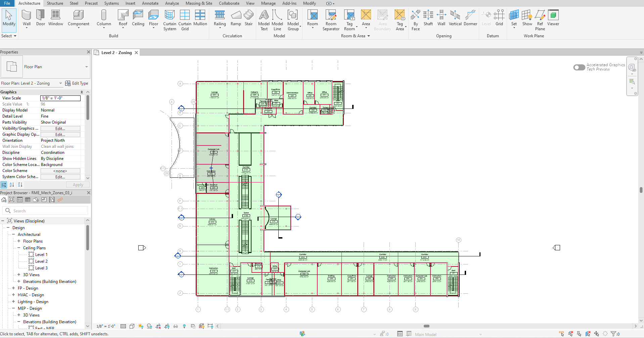Click Edit Type button in Properties
The height and width of the screenshot is (338, 644).
pos(77,83)
